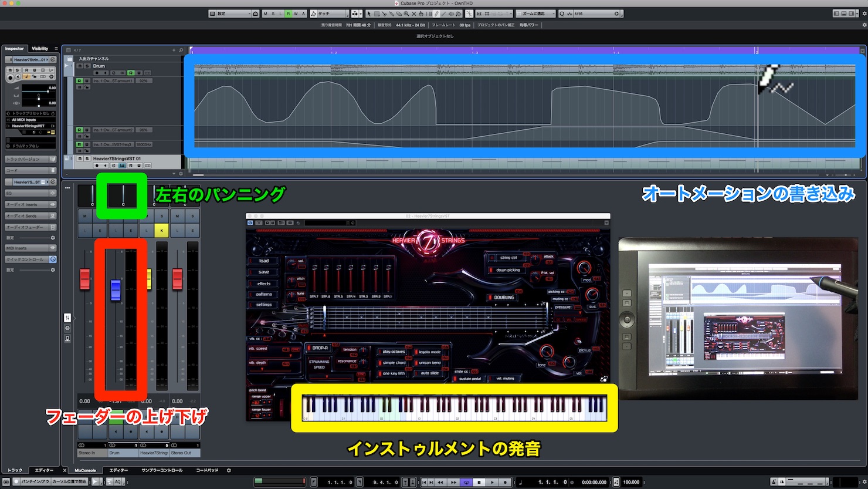Click the Fast Forward transport button

[453, 482]
